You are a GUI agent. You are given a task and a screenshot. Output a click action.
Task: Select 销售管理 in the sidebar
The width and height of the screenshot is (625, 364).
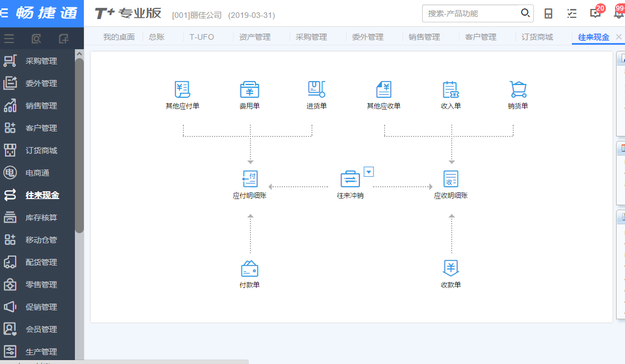click(x=37, y=106)
